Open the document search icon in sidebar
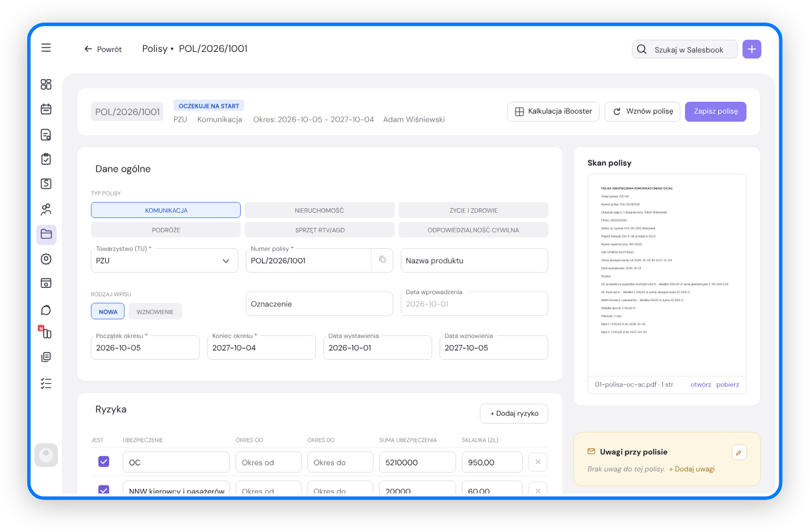The image size is (810, 532). pyautogui.click(x=46, y=135)
